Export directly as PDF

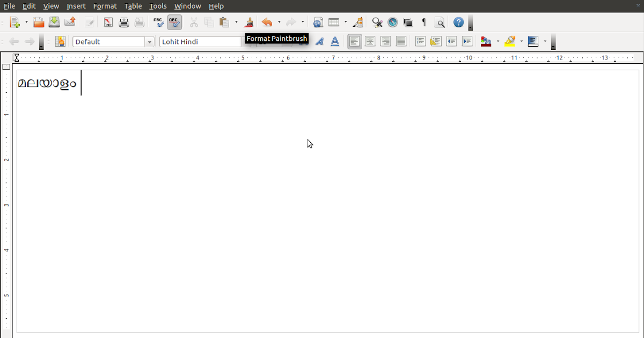(108, 23)
